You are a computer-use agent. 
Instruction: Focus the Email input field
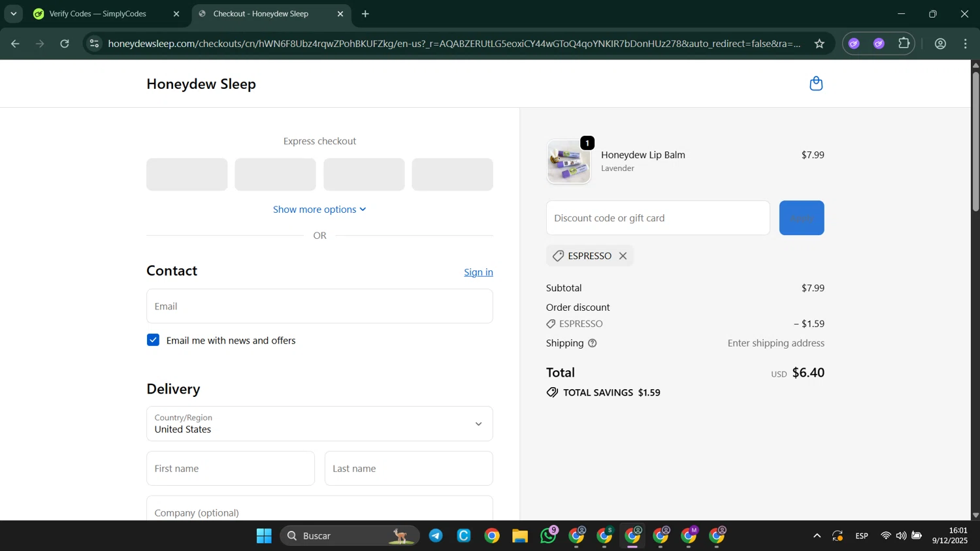click(319, 306)
